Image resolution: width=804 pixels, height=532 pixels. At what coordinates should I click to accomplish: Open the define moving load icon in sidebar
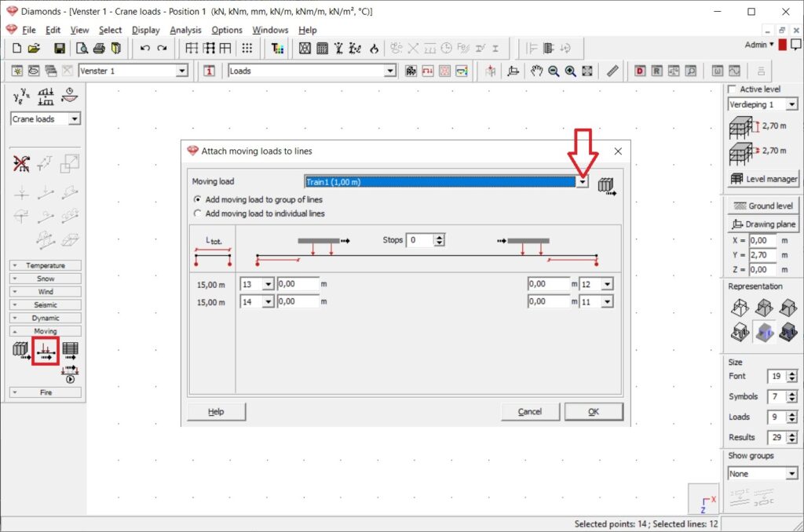[x=21, y=351]
